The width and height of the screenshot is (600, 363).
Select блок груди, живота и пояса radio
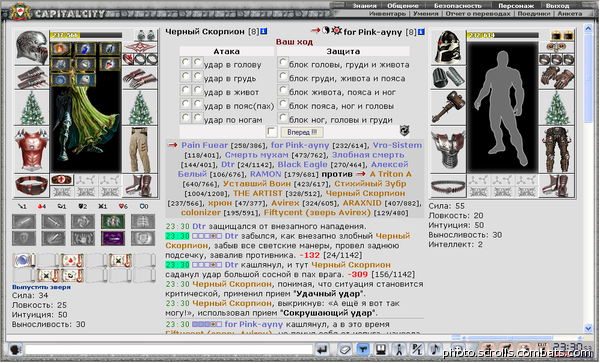coord(283,76)
